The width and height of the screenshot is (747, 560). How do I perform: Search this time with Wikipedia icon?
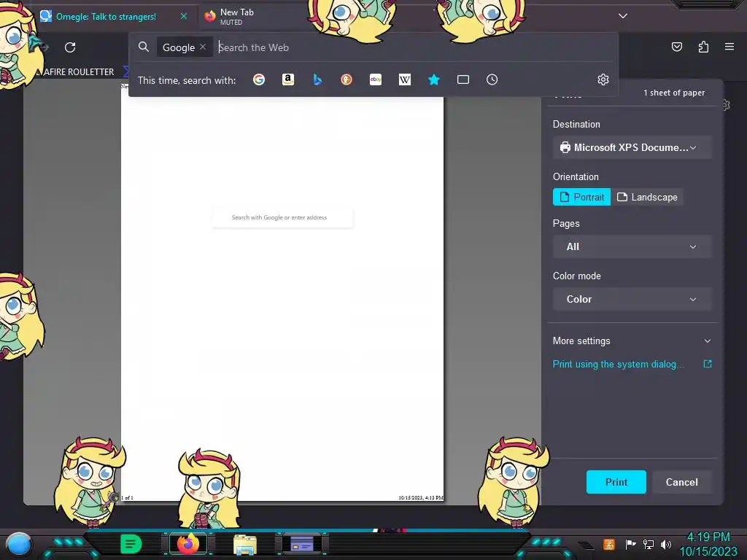coord(404,79)
